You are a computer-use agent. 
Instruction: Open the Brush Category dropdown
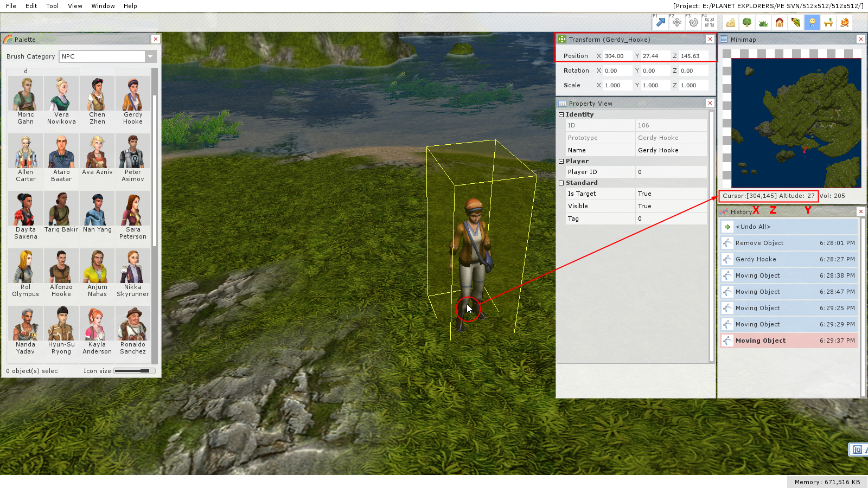coord(107,56)
